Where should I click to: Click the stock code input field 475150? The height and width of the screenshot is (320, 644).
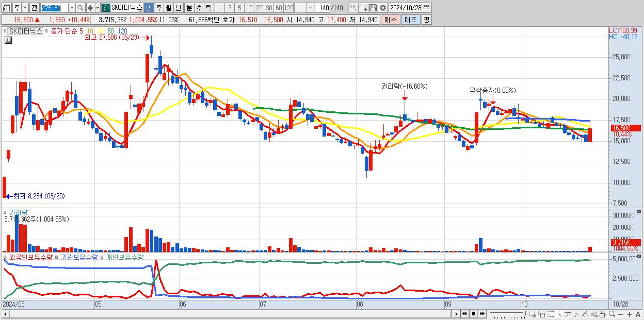click(54, 8)
